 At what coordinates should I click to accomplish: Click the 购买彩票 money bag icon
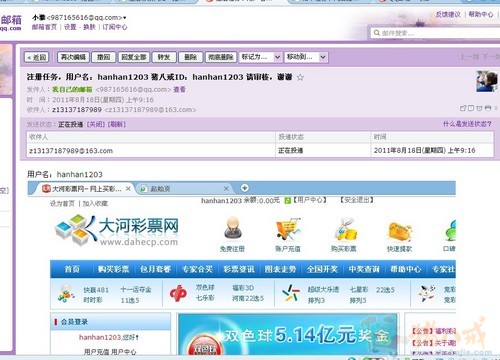pos(345,229)
